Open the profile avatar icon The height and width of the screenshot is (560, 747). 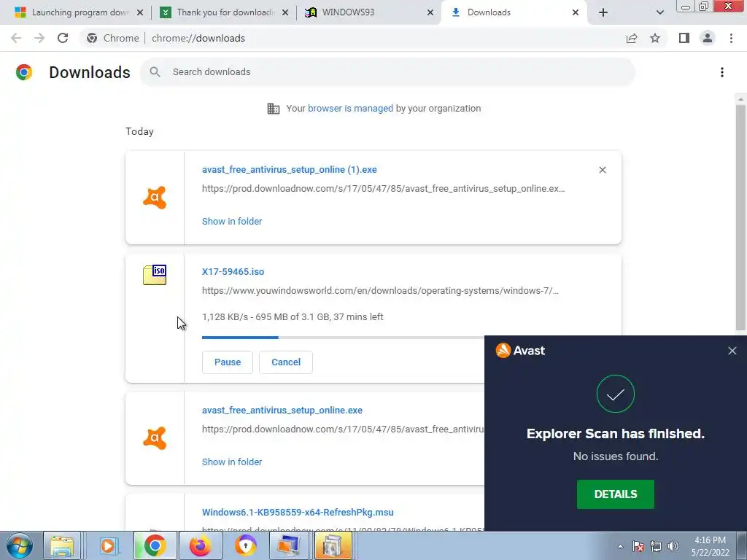(708, 38)
